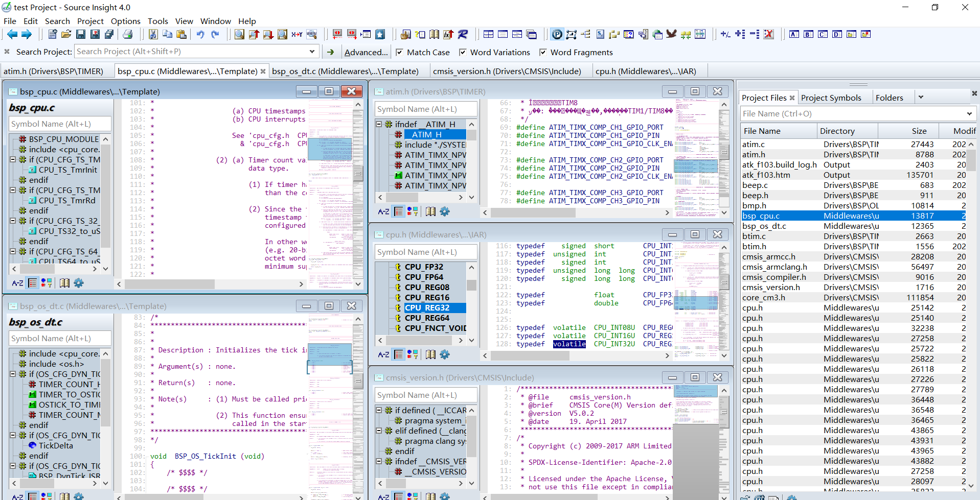Click the Go Back arrow in toolbar
The image size is (980, 500).
tap(12, 34)
